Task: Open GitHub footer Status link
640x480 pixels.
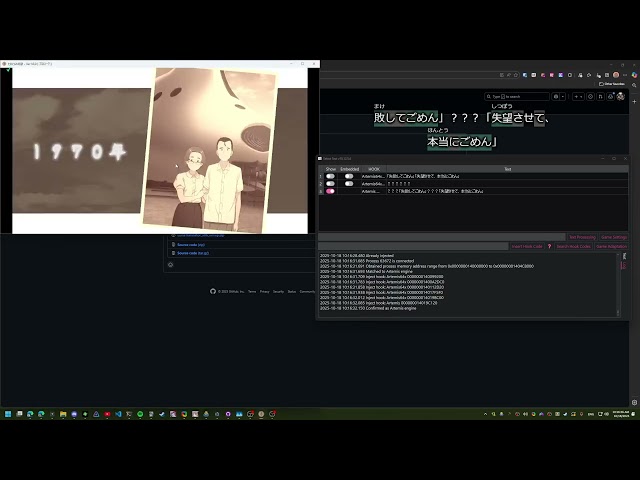Action: (292, 291)
